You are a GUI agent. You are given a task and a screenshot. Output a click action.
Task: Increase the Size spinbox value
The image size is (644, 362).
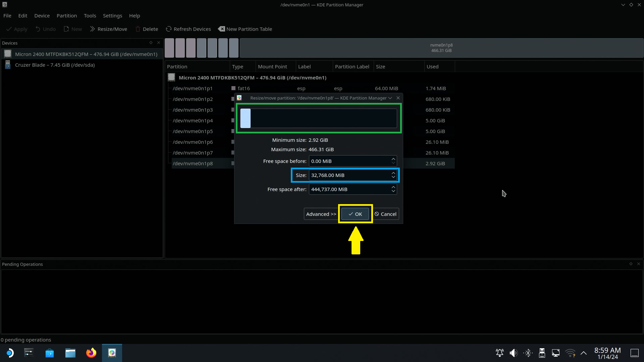(x=393, y=173)
